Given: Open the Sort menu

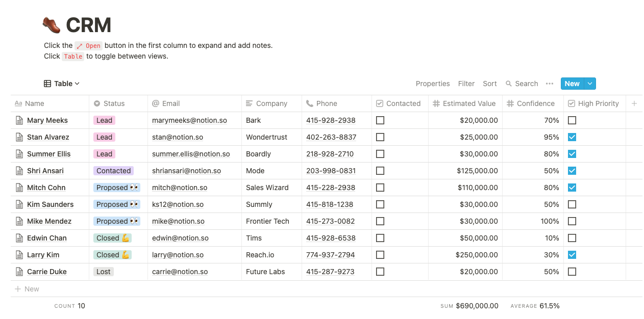Looking at the screenshot, I should 490,84.
